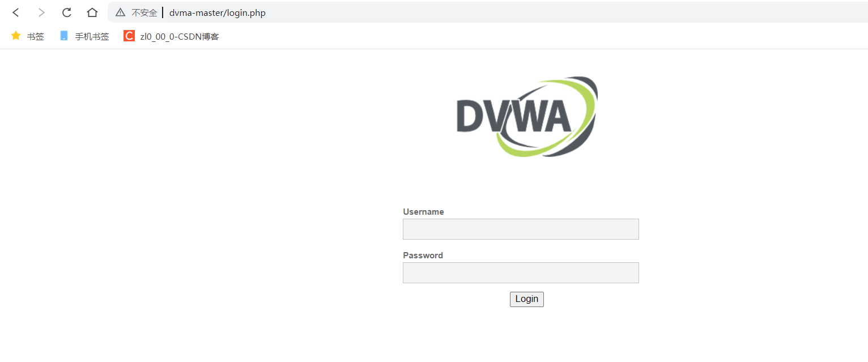Image resolution: width=868 pixels, height=362 pixels.
Task: Reload the page with the refresh icon
Action: 67,12
